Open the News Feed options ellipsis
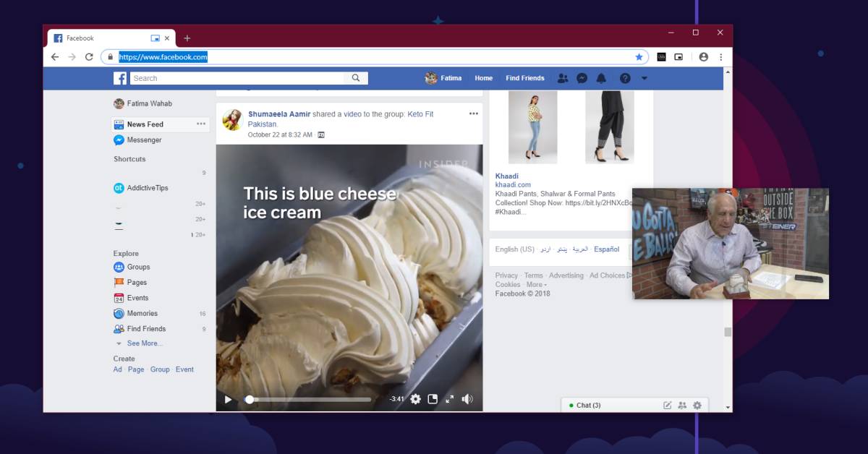 coord(201,124)
